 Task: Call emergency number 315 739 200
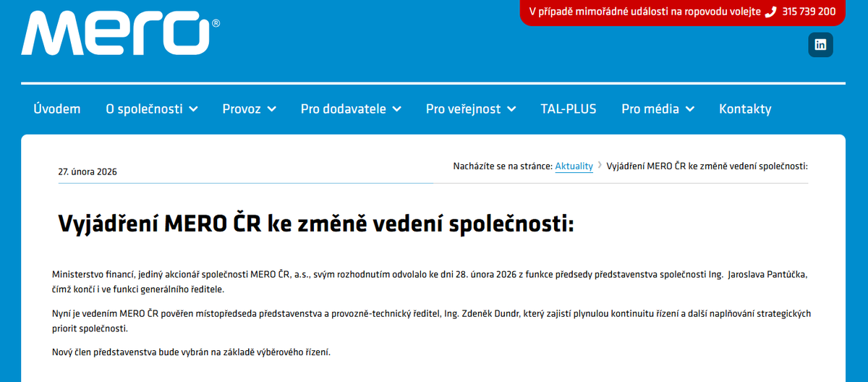pyautogui.click(x=809, y=12)
